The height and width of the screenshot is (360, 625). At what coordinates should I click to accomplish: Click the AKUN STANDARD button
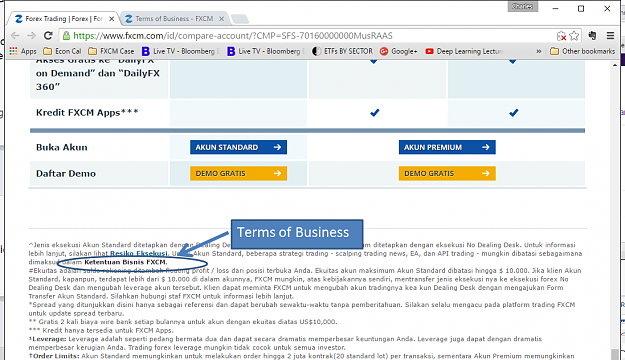238,147
